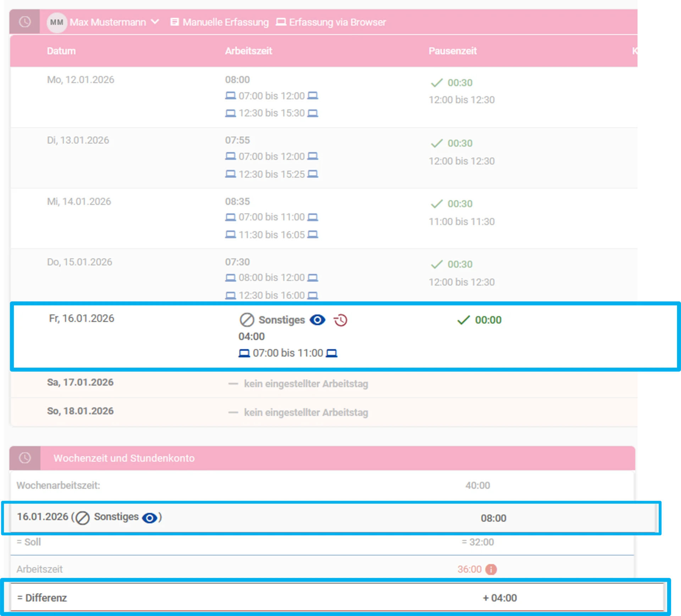Click Wednesday total work time 08:35
Screen dimensions: 681x616
coord(237,202)
